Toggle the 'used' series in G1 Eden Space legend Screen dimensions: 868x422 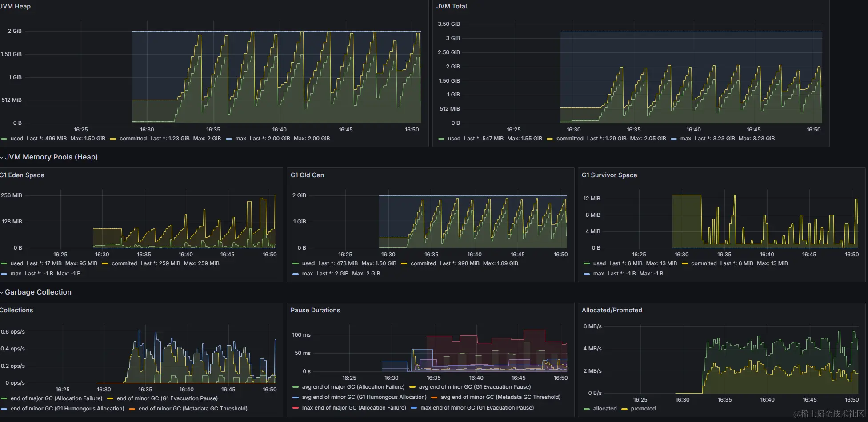[17, 263]
